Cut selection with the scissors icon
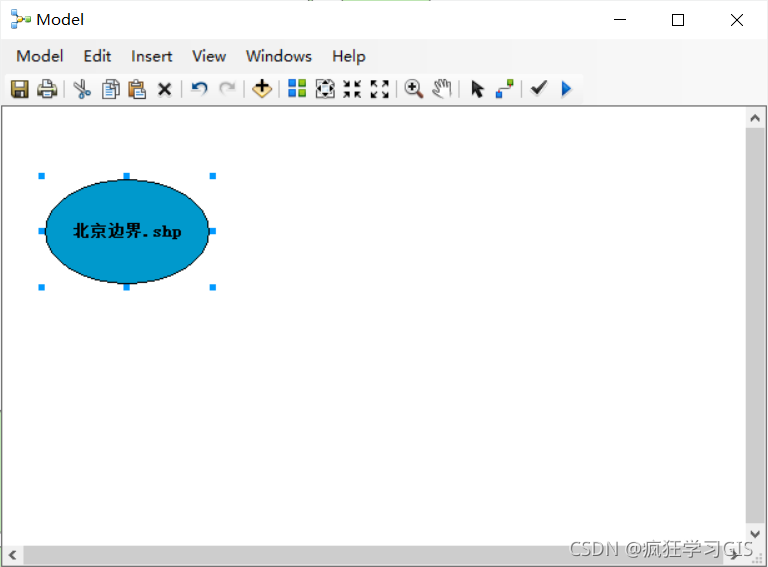768x567 pixels. point(82,89)
